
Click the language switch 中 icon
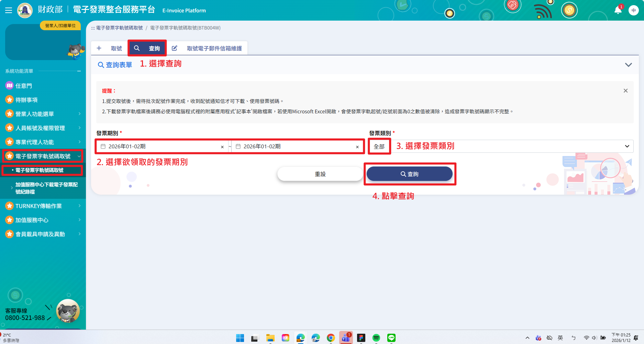tap(633, 10)
